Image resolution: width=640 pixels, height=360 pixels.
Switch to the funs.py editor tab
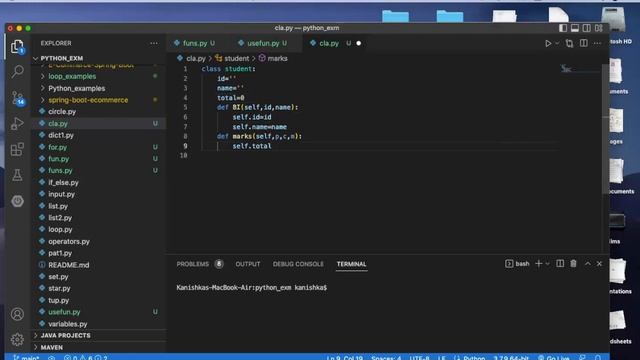(x=195, y=43)
